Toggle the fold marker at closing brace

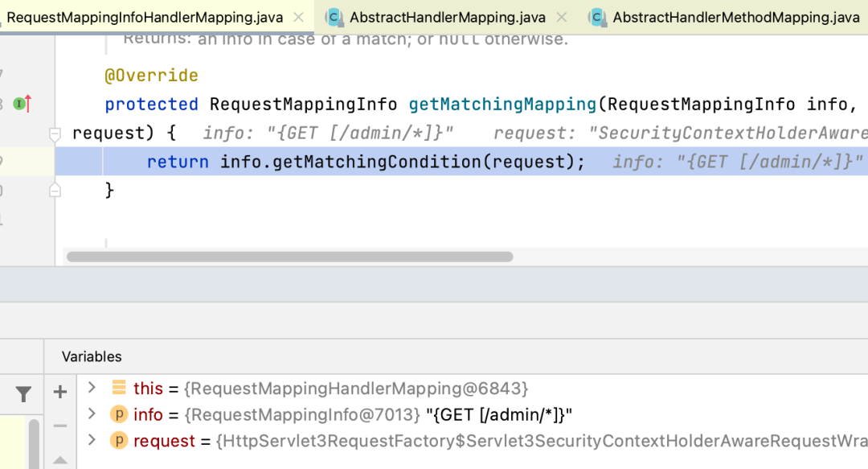55,191
